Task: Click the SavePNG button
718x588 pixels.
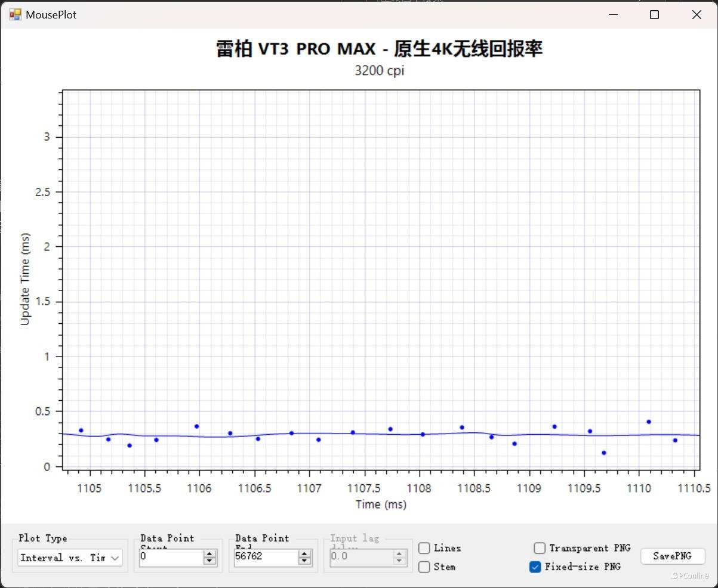Action: [x=673, y=556]
